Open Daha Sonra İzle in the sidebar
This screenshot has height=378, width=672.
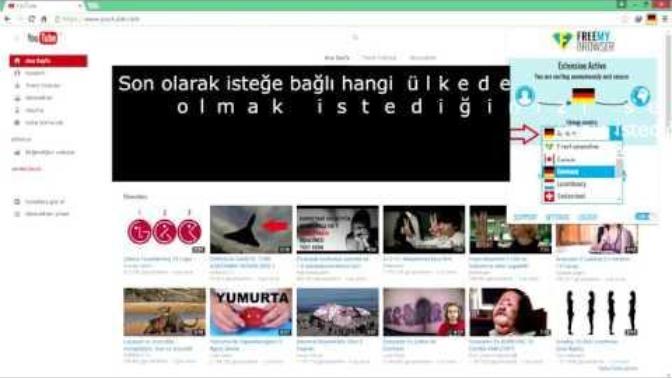tap(44, 123)
